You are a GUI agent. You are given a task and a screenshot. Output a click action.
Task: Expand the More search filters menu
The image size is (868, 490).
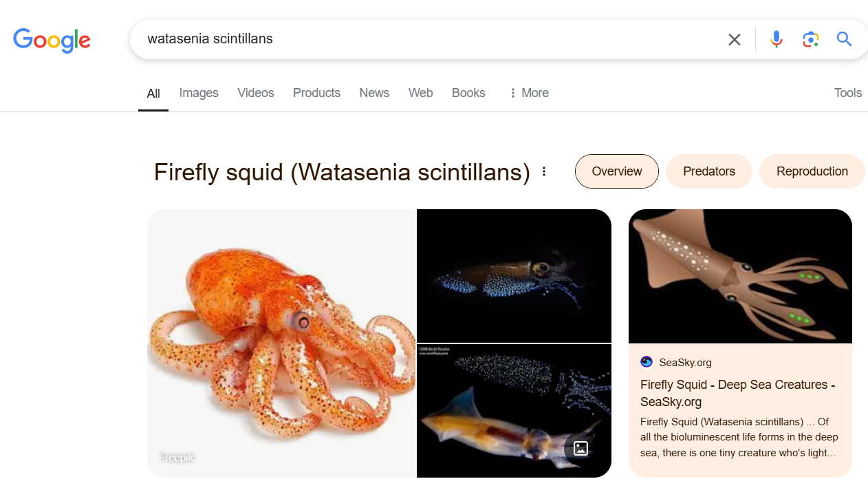tap(528, 93)
